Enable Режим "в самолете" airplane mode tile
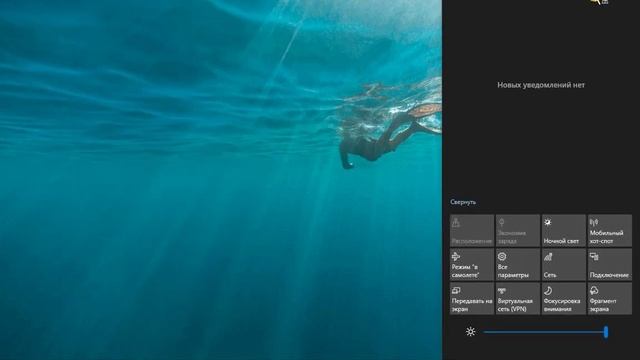Screen dimensions: 640x360 click(471, 264)
